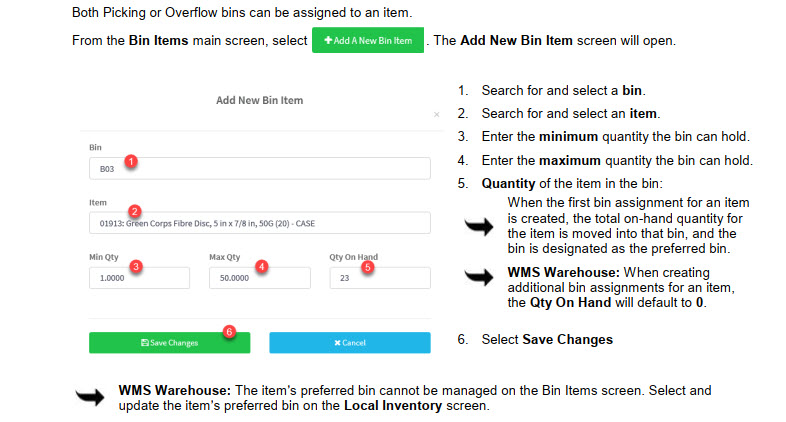Viewport: 786px width, 422px height.
Task: Close the Add New Bin Item dialog
Action: click(x=437, y=116)
